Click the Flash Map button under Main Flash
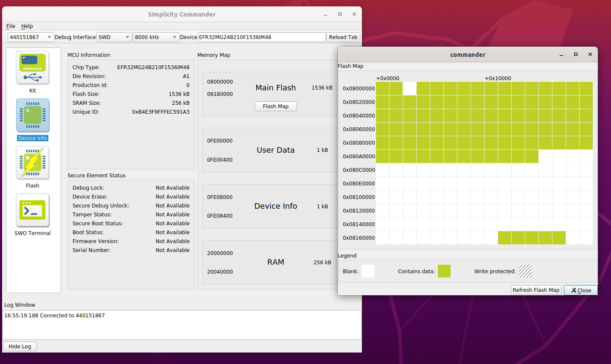 275,106
